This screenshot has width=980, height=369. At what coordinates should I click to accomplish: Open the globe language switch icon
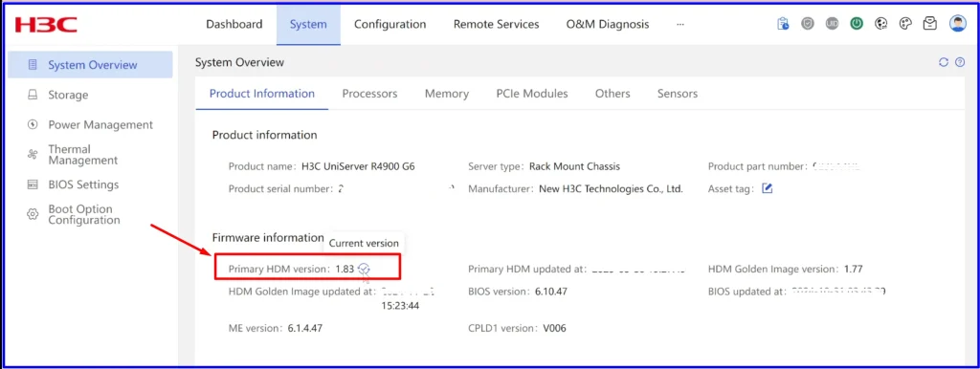(881, 24)
